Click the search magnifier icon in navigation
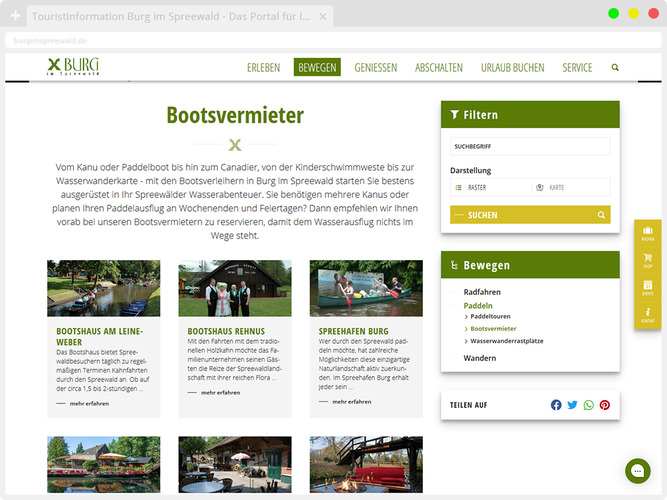Viewport: 667px width, 500px height. pyautogui.click(x=615, y=68)
